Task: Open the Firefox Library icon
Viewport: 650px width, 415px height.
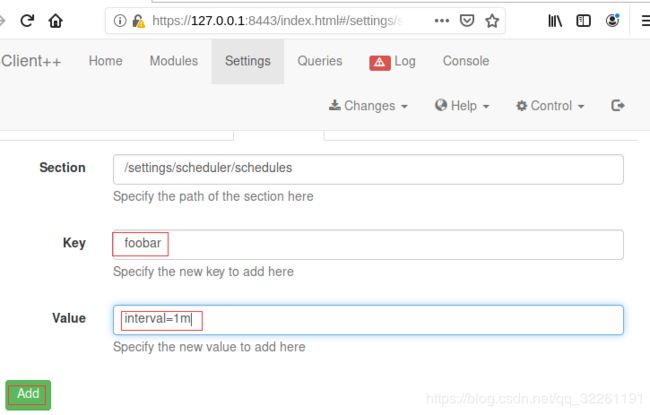Action: point(555,21)
